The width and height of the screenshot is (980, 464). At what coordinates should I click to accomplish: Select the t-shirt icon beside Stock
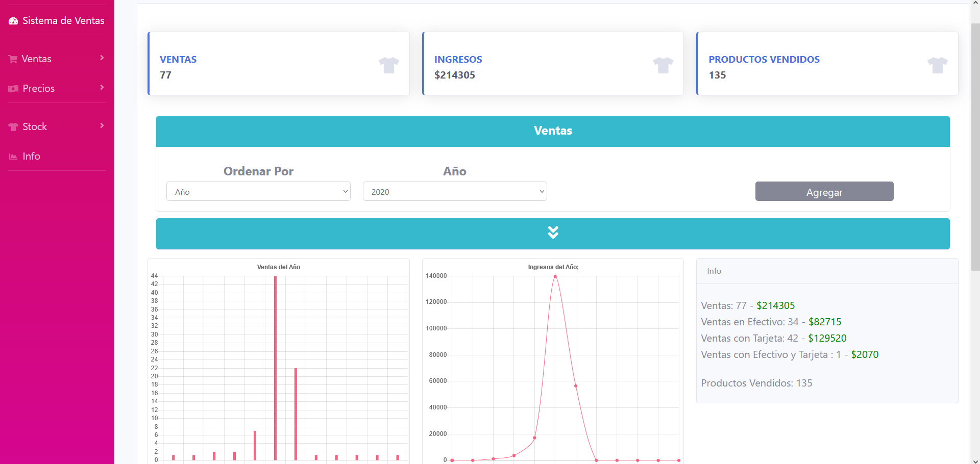click(12, 126)
